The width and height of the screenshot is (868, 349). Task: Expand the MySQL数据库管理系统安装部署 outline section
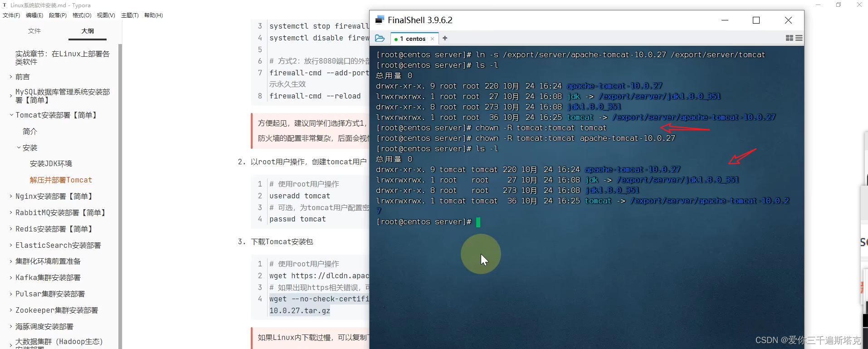coord(11,96)
